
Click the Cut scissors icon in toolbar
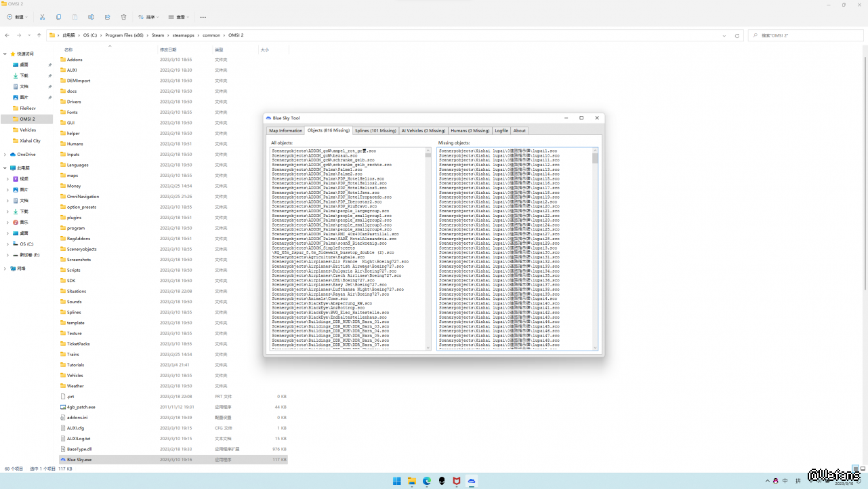(42, 17)
